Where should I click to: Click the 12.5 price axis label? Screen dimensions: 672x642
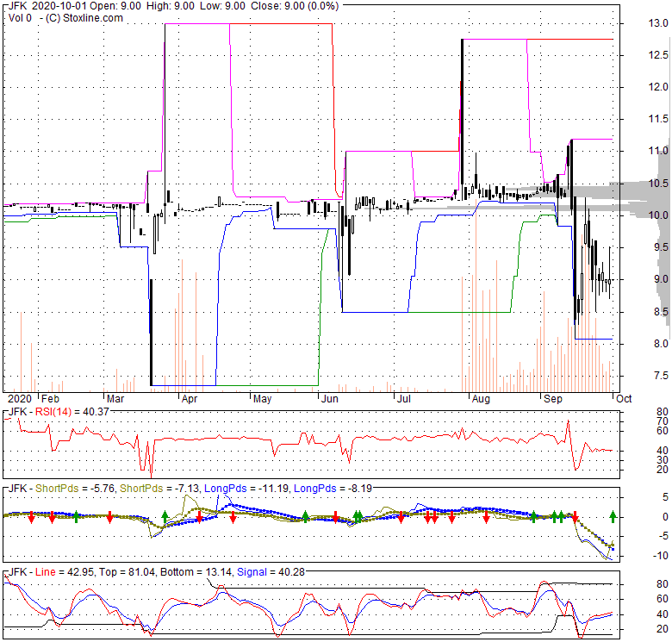(658, 55)
